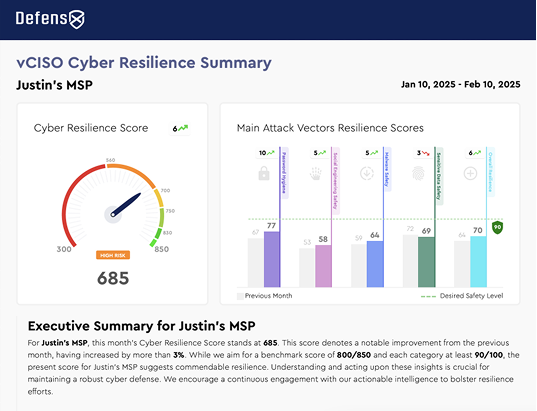
Task: Click the gauge 300 minimum label
Action: click(64, 249)
